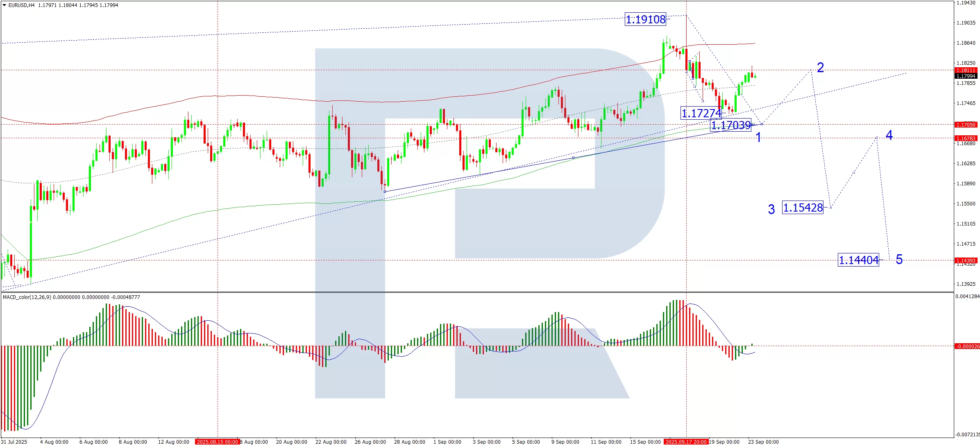980x447 pixels.
Task: Click wave number 4 marker
Action: pos(889,135)
